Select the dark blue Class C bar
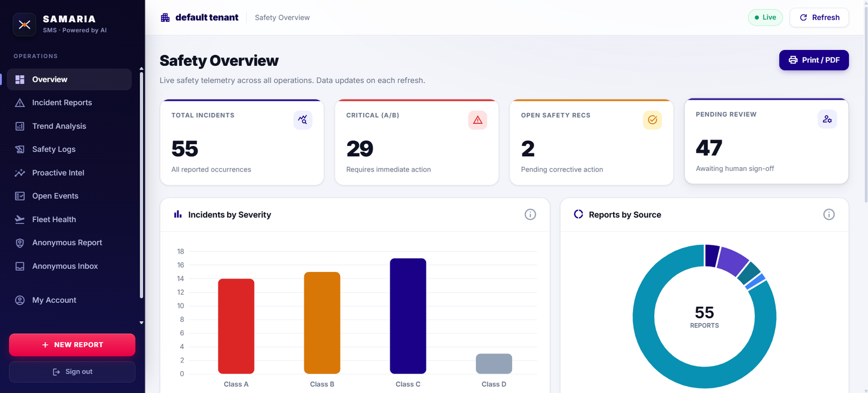Screen dimensions: 868x393 pyautogui.click(x=408, y=316)
